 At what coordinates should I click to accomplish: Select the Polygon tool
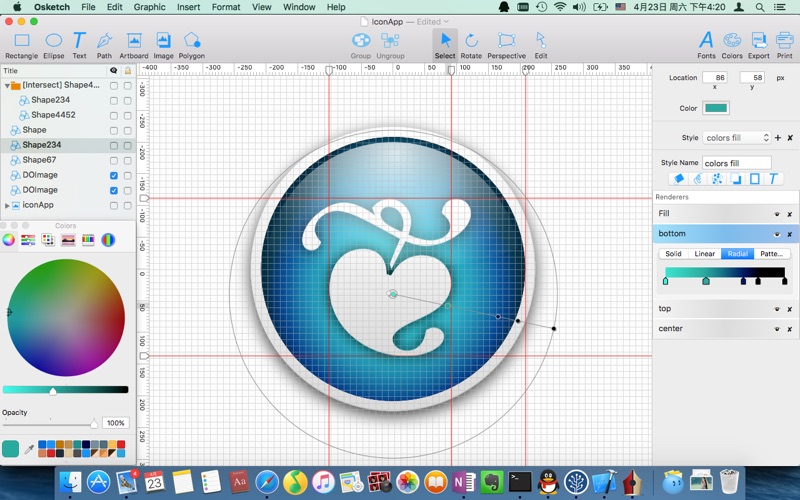191,45
